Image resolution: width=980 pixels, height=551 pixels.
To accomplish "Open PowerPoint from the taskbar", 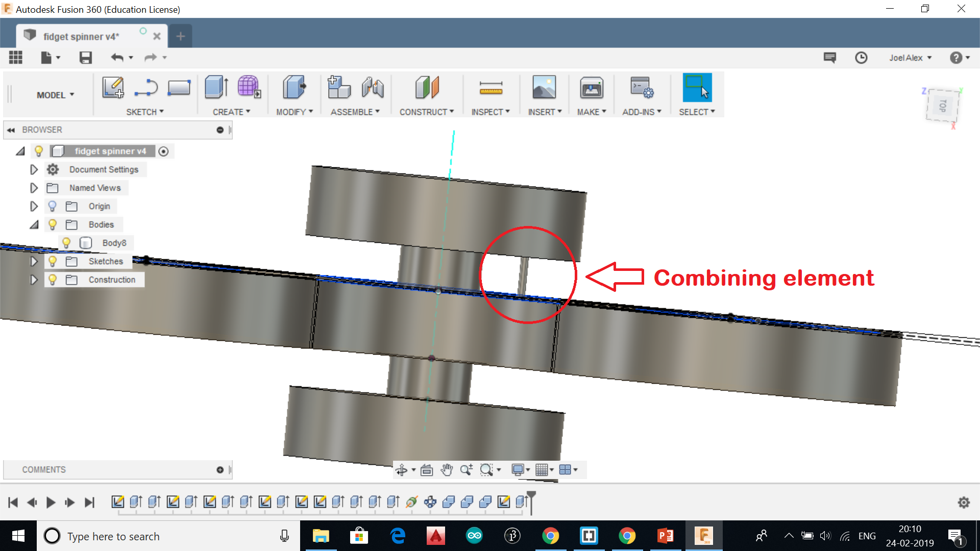I will 665,536.
